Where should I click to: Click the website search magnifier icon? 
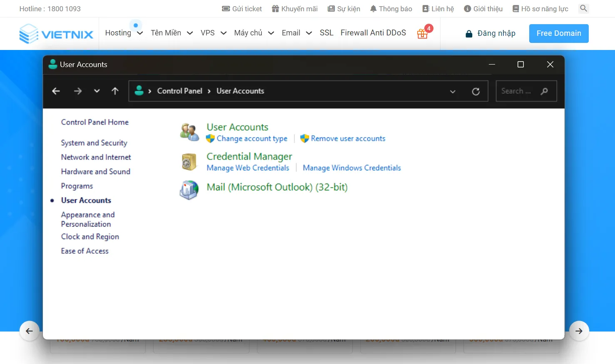click(583, 8)
